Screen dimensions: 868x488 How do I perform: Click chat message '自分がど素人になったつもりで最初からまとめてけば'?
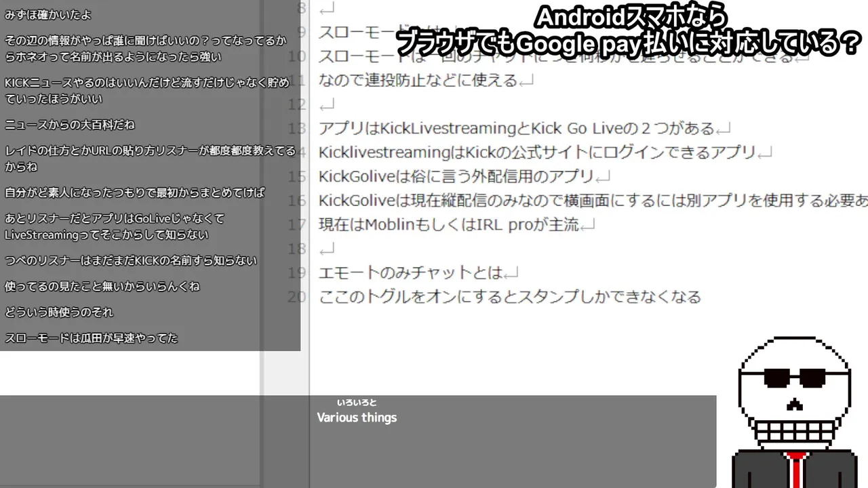tap(134, 192)
